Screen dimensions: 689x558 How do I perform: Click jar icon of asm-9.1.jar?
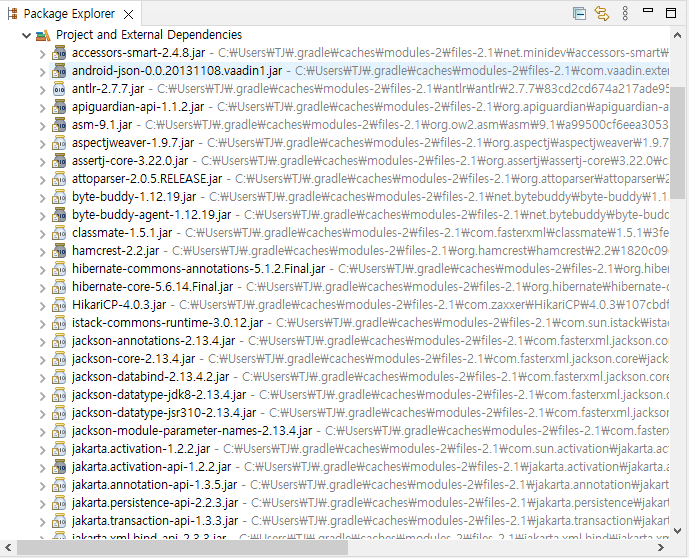click(x=59, y=125)
